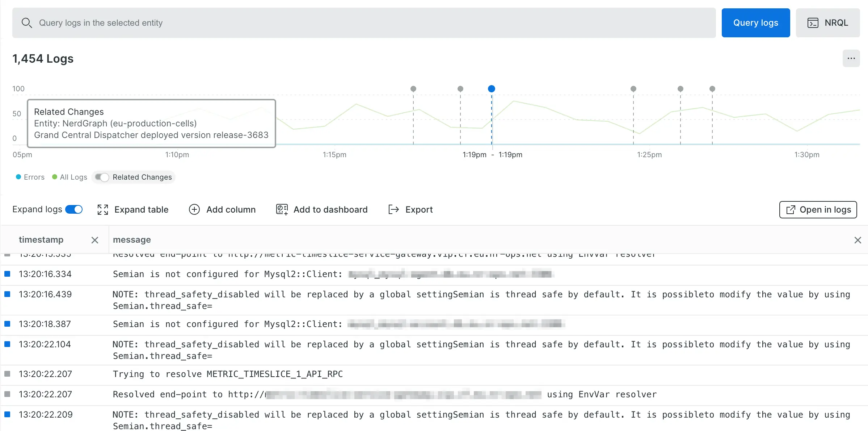Select the gray change marker just before 1:19pm
Viewport: 868px width, 431px height.
[x=460, y=89]
